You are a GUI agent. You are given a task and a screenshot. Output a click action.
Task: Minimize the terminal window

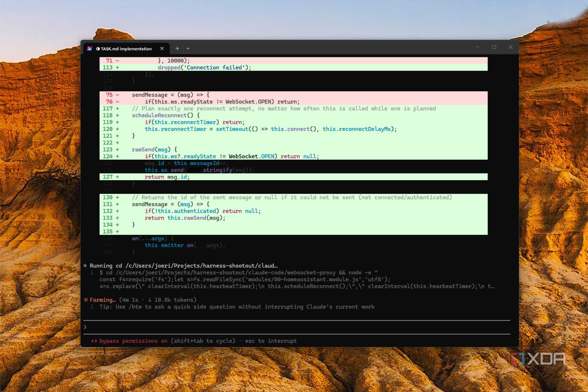pos(478,47)
